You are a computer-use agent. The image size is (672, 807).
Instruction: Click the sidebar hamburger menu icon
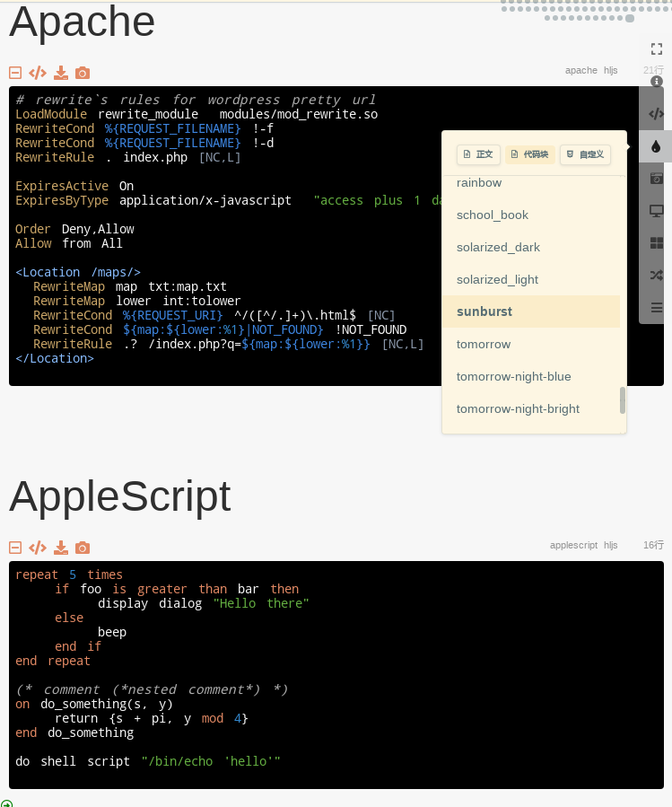[656, 308]
